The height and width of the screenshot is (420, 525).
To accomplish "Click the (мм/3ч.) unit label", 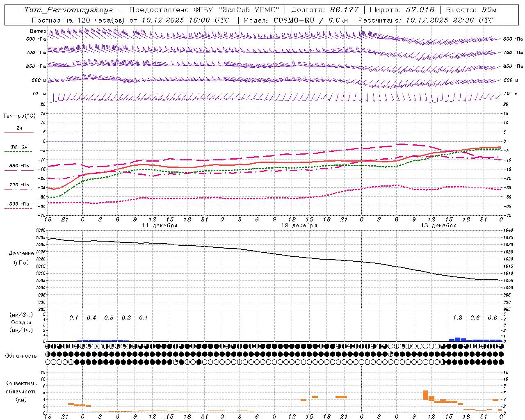I will click(x=21, y=315).
